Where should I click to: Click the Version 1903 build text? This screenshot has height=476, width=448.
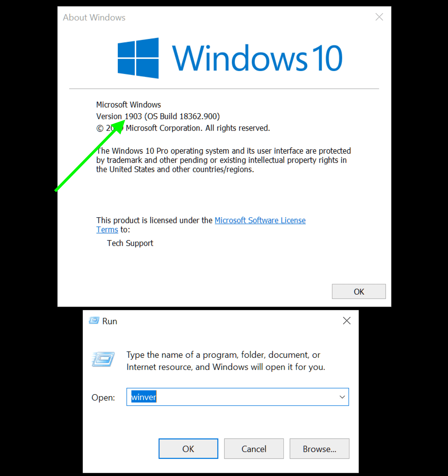(x=158, y=116)
